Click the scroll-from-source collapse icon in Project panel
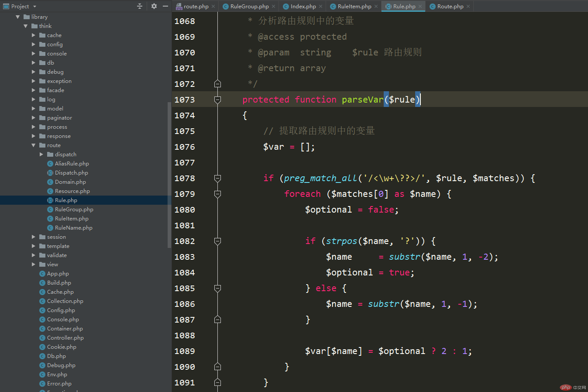 click(140, 6)
